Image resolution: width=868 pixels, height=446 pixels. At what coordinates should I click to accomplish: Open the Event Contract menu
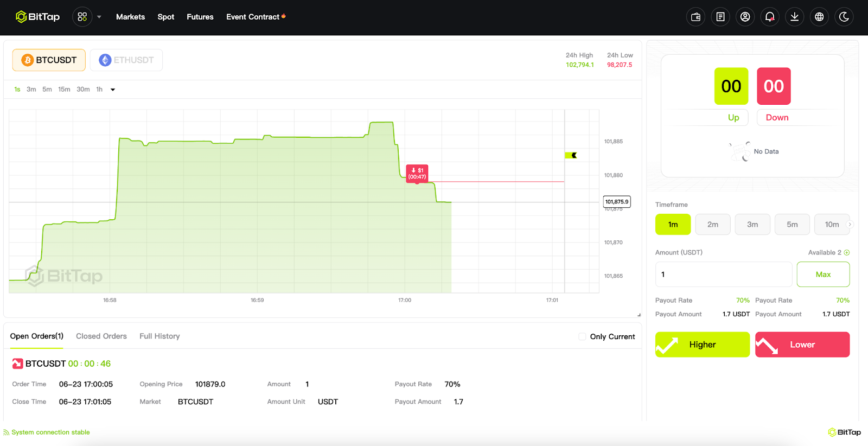(253, 17)
